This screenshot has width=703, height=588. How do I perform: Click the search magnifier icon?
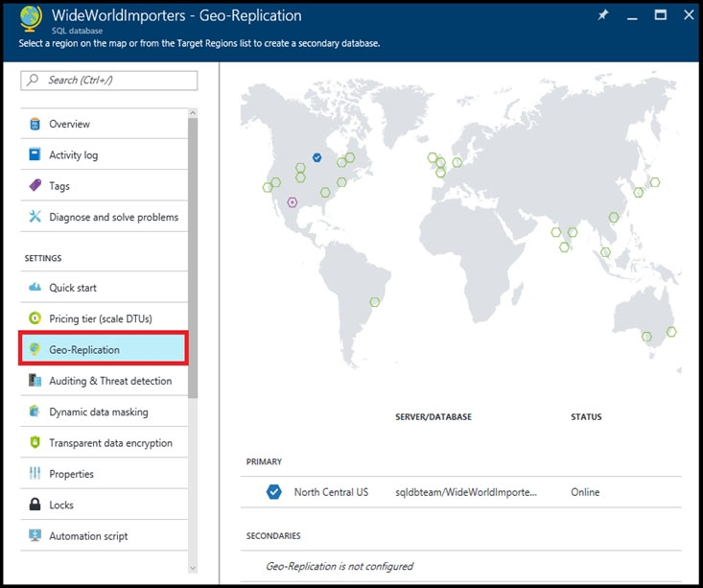tap(33, 80)
